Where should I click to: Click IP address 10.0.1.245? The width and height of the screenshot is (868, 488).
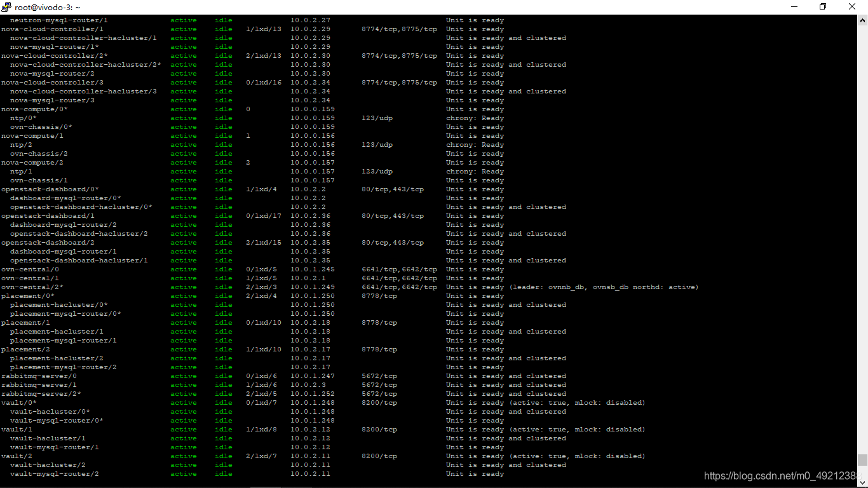pos(313,269)
